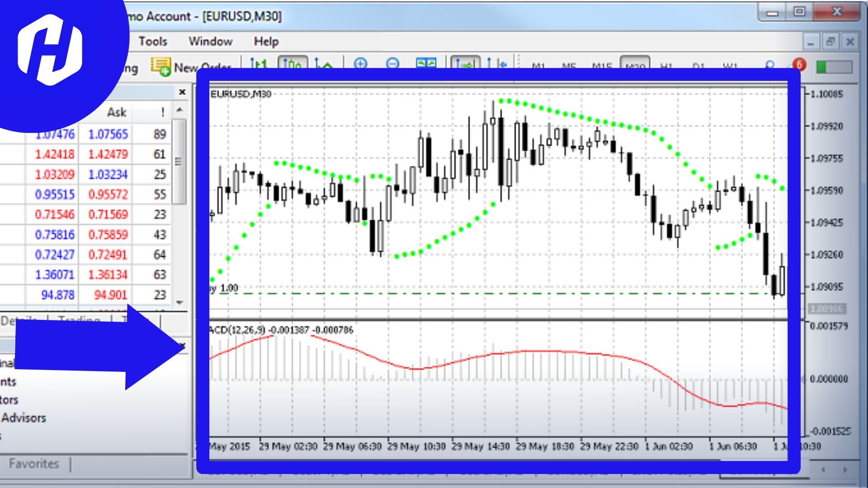Click ask price 94.901
Screen dimensions: 868x488
[x=111, y=295]
